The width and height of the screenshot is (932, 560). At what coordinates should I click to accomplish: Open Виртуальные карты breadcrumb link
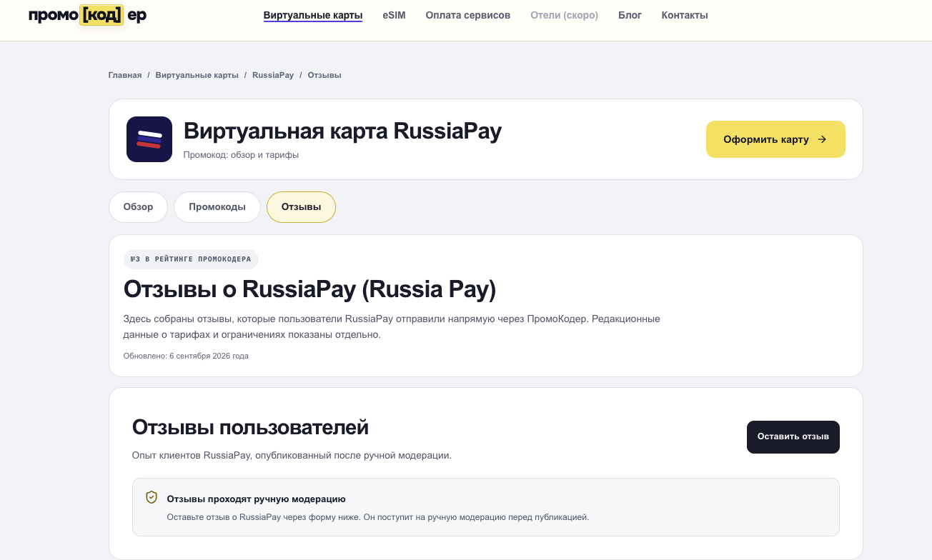pos(197,75)
